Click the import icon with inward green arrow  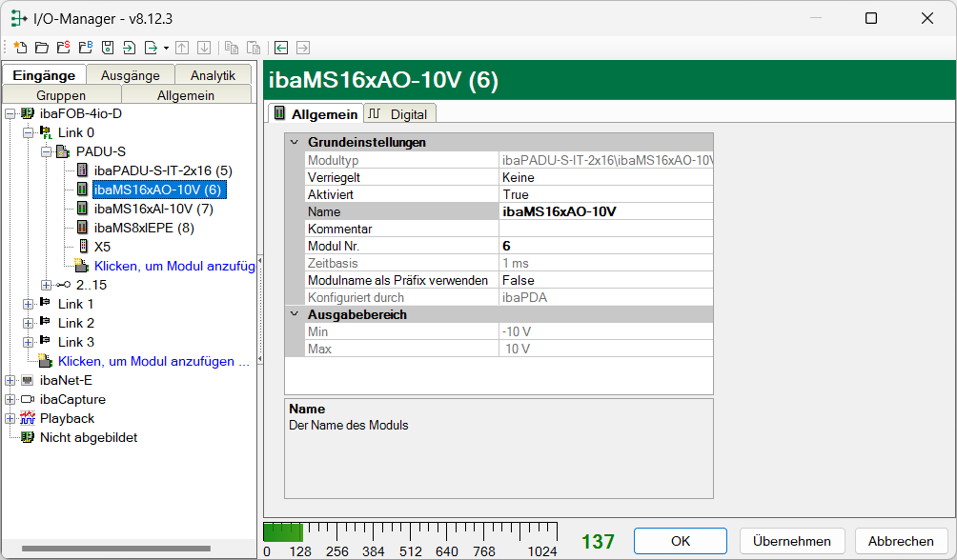[129, 48]
